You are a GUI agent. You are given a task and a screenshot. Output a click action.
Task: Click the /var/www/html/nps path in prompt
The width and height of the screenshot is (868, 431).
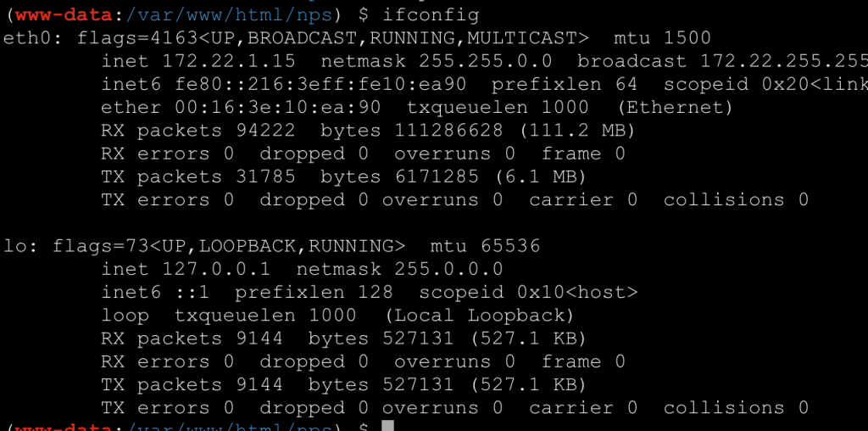click(229, 15)
